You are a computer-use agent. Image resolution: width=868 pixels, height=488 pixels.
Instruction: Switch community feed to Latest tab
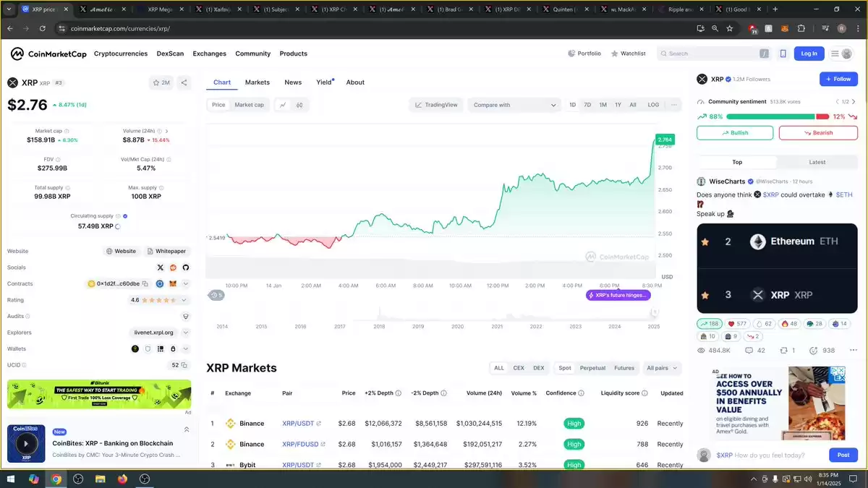[x=817, y=162]
